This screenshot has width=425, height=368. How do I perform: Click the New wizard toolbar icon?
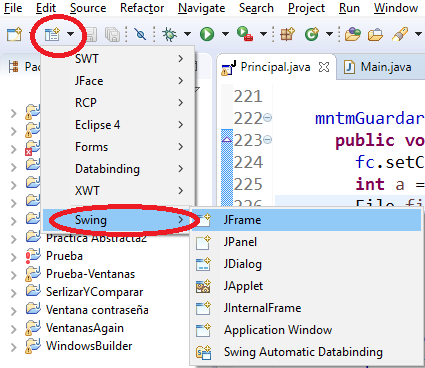pyautogui.click(x=14, y=34)
